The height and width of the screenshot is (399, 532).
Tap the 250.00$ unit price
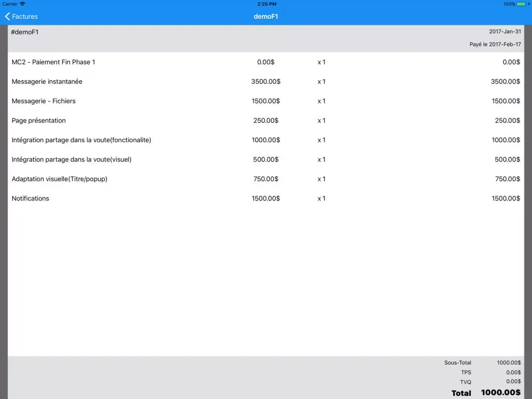[266, 120]
